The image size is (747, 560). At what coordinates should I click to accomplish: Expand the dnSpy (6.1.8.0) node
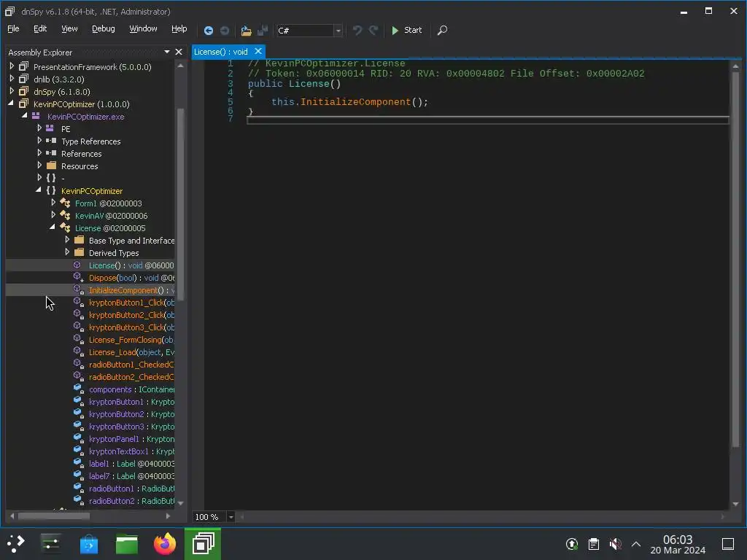pos(12,91)
